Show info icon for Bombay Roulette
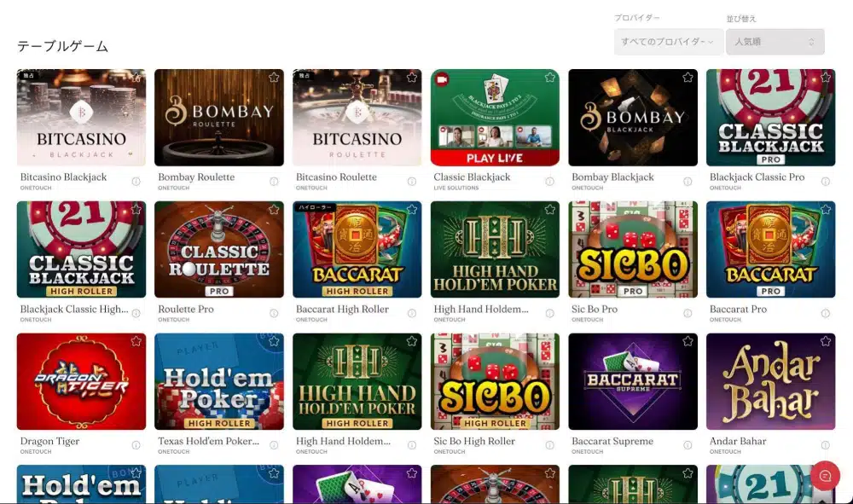This screenshot has height=504, width=853. [274, 182]
